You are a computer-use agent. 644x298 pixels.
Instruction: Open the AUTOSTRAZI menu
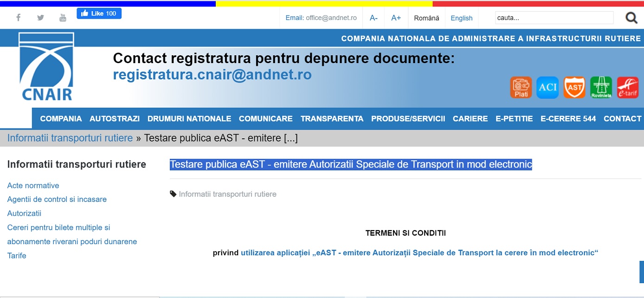[115, 119]
